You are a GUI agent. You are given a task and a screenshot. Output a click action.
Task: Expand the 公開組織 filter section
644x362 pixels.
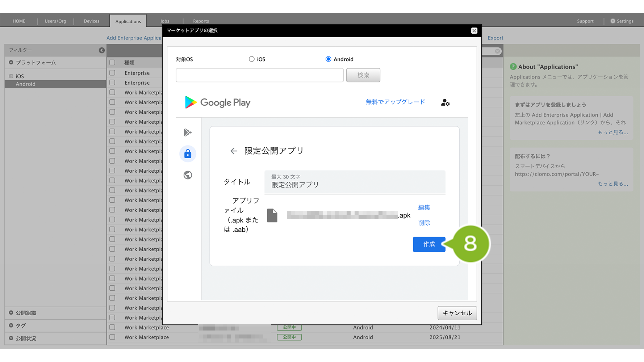11,313
